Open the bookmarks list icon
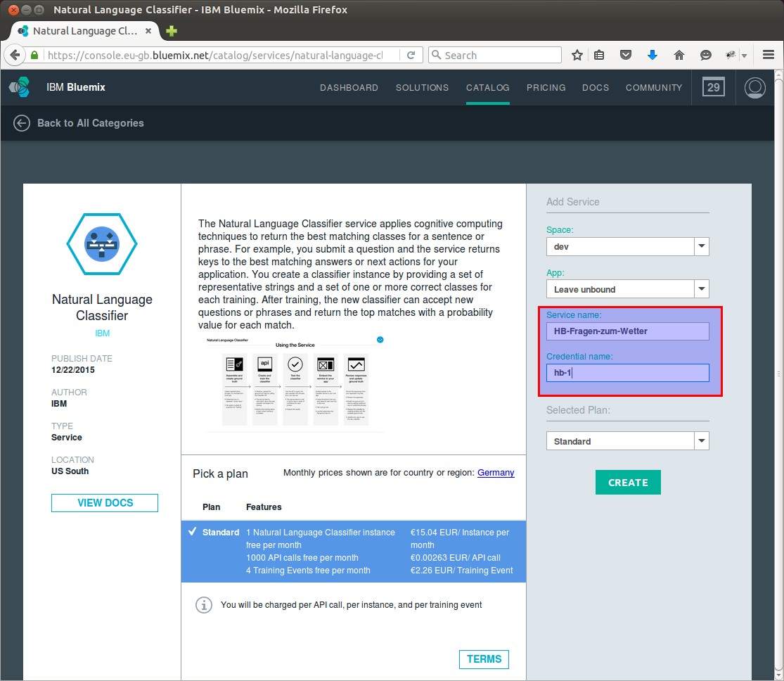 point(599,55)
